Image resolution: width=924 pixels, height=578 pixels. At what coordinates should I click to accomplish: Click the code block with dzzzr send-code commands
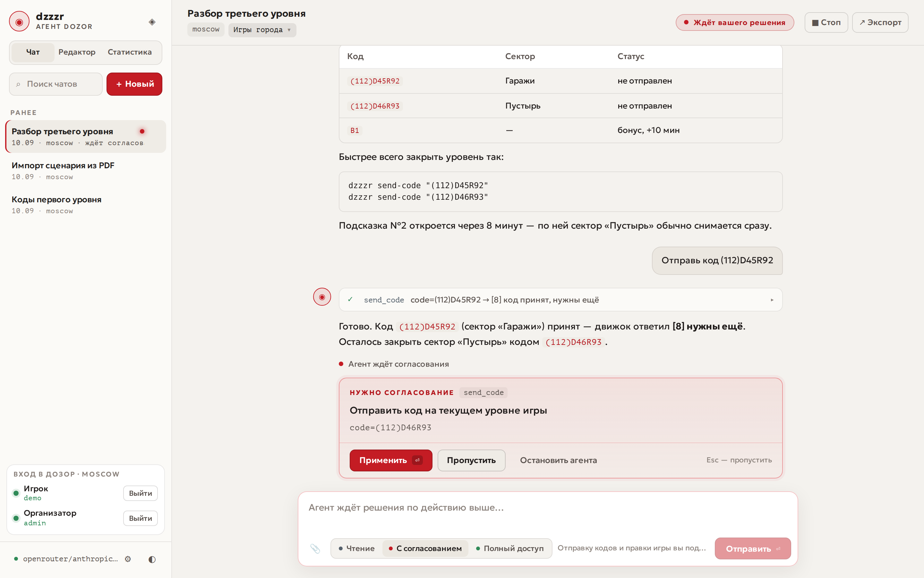(560, 191)
